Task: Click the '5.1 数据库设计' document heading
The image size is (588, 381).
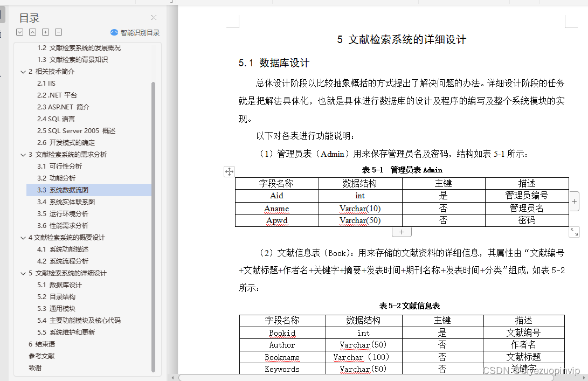Action: click(274, 63)
